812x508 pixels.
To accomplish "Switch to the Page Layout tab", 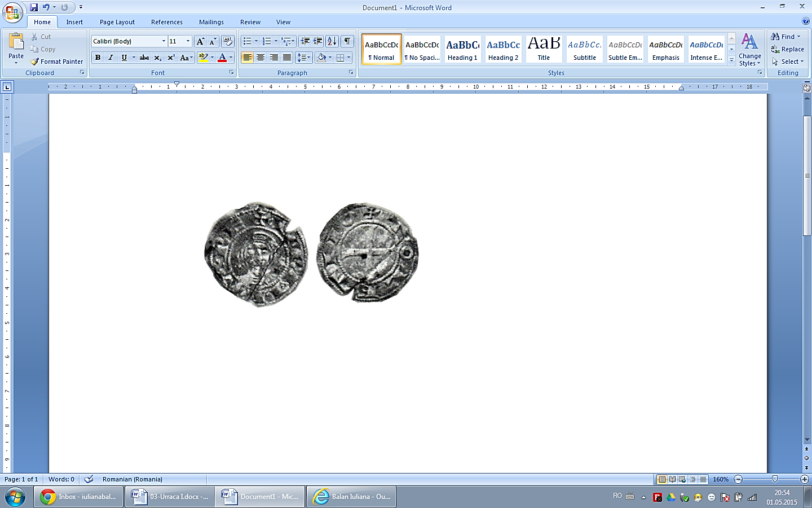I will pyautogui.click(x=117, y=22).
